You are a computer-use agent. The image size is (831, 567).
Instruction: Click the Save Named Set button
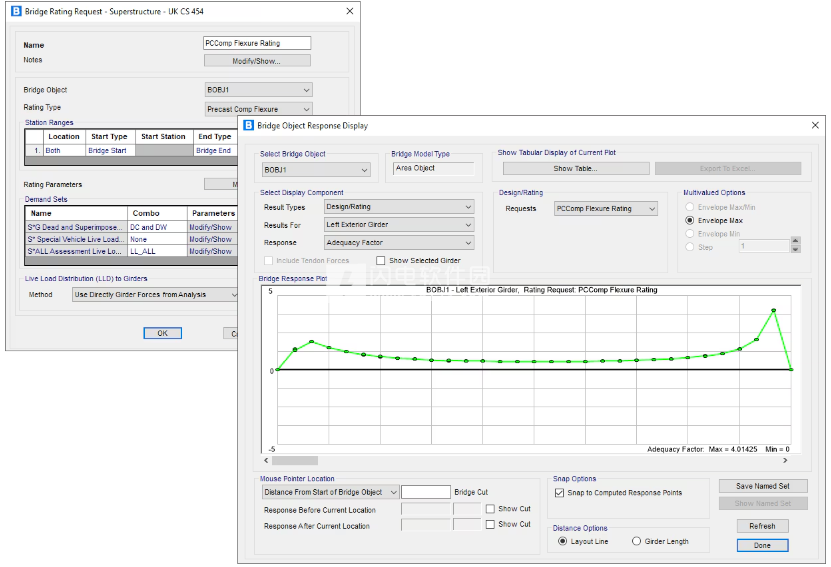(x=762, y=486)
